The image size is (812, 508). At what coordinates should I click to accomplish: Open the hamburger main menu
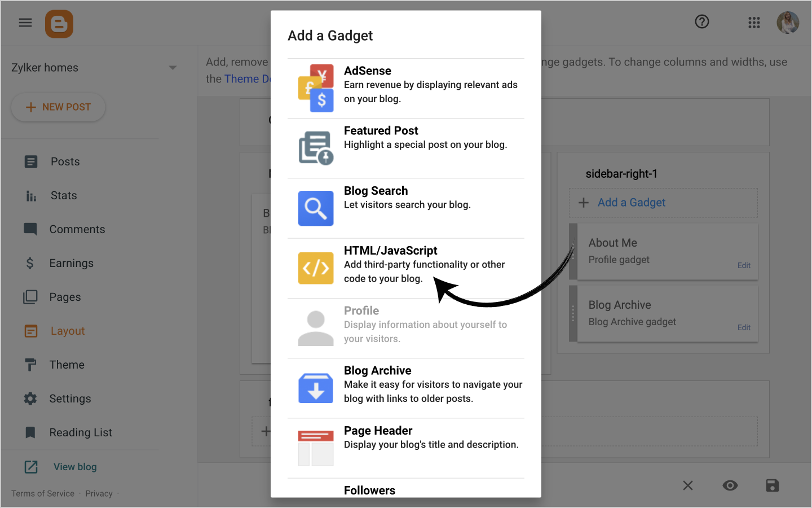(25, 23)
